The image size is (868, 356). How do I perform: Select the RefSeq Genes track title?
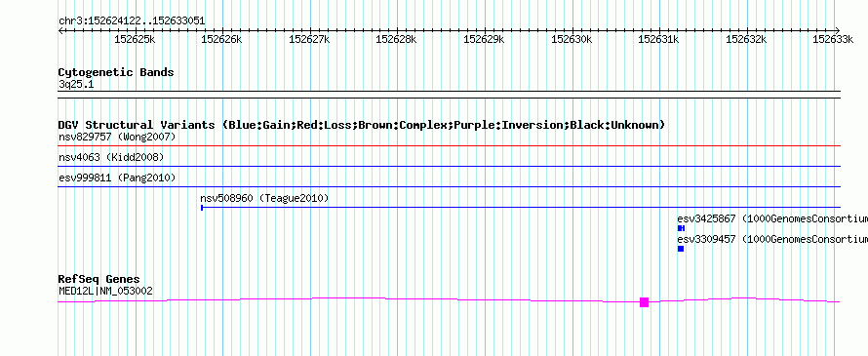(99, 279)
